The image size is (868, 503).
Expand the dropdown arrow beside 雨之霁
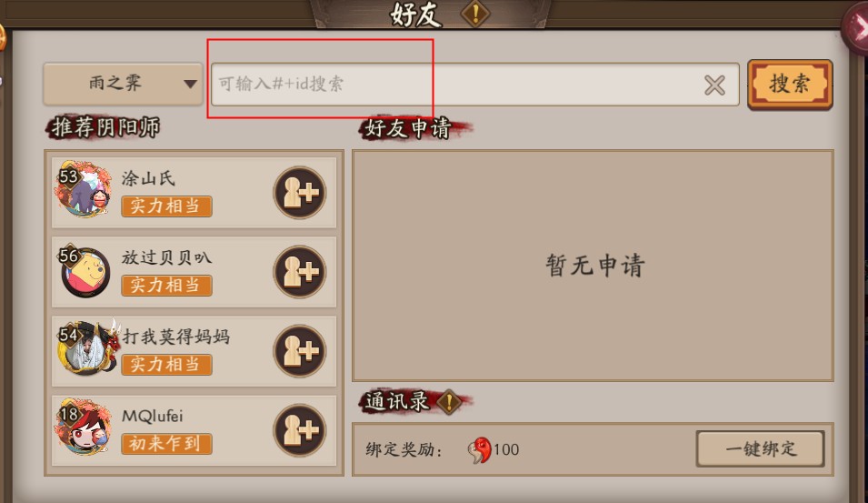[x=190, y=85]
